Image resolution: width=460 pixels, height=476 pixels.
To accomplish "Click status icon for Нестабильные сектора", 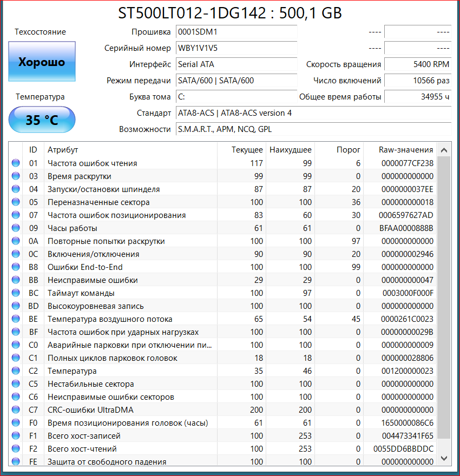I will pyautogui.click(x=15, y=384).
